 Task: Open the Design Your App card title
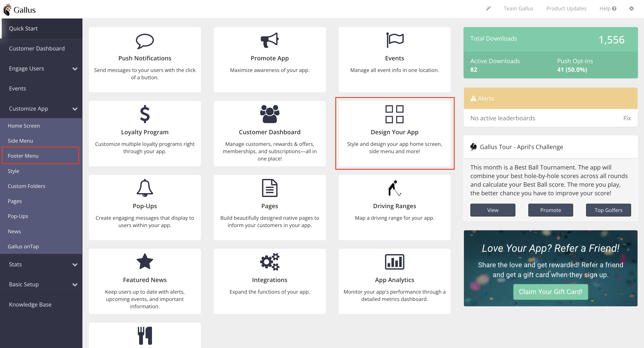coord(395,132)
